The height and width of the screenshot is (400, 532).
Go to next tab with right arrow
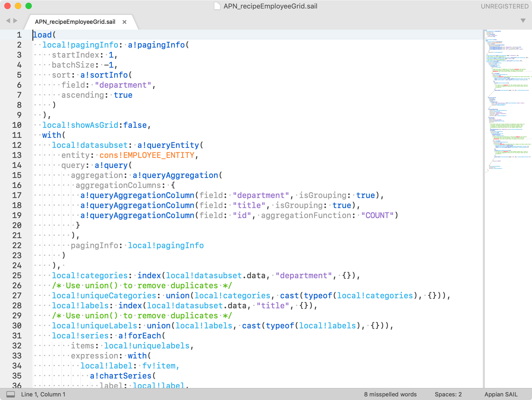tap(15, 21)
